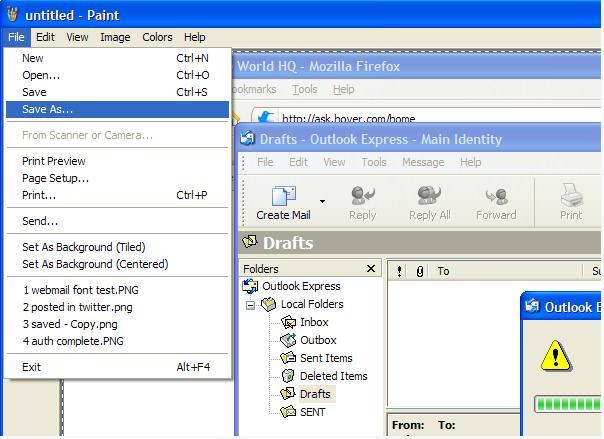604x439 pixels.
Task: Open Outlook Express Tools menu
Action: (x=374, y=163)
